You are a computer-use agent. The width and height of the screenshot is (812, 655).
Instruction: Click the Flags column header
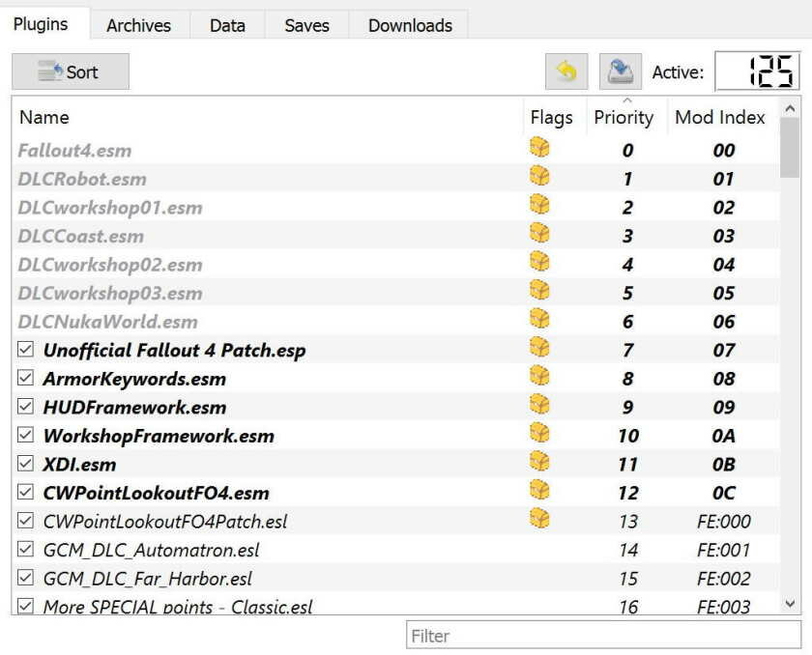[x=552, y=118]
